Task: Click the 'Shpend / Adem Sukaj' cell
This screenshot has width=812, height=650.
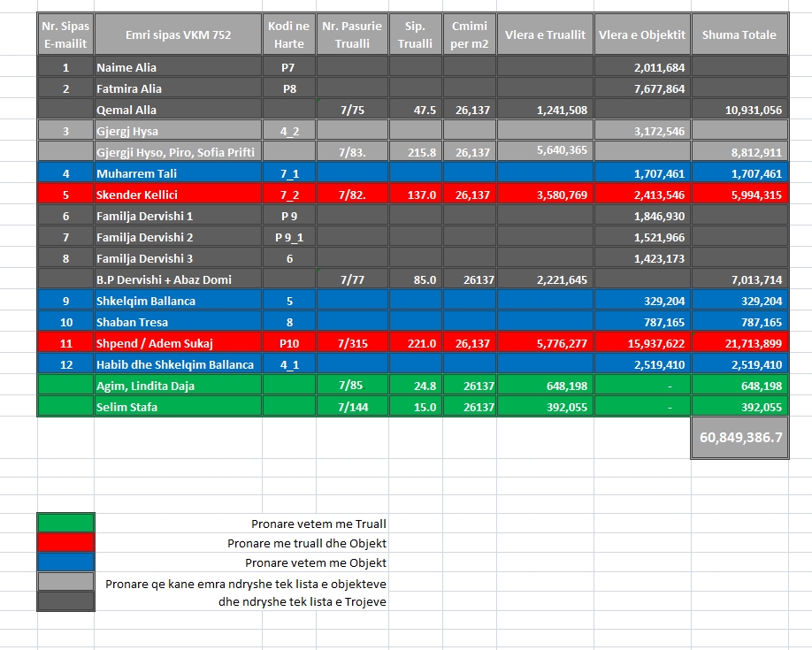Action: coord(178,343)
